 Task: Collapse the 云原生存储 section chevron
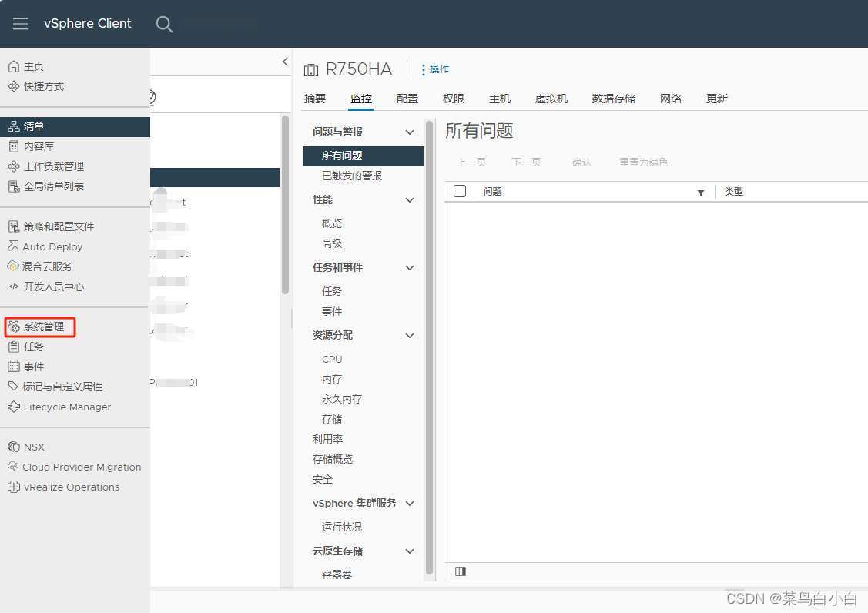coord(410,551)
